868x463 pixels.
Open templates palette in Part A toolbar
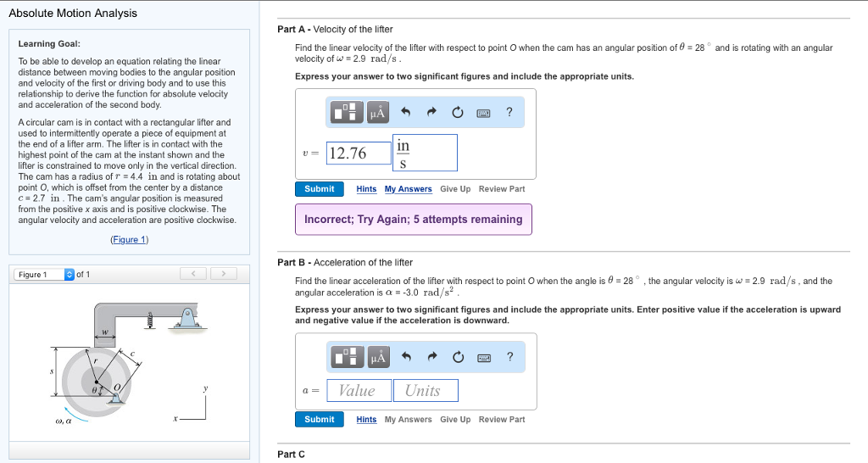tap(347, 113)
